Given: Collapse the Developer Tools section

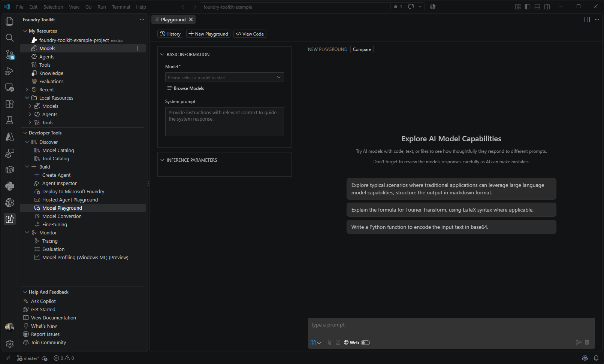Looking at the screenshot, I should tap(25, 133).
